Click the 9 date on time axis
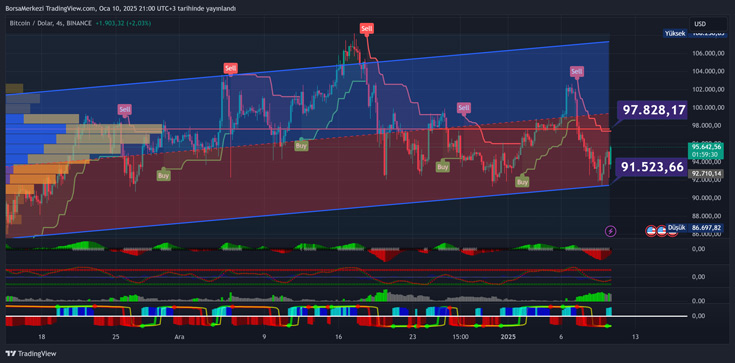Image resolution: width=735 pixels, height=363 pixels. pyautogui.click(x=264, y=337)
